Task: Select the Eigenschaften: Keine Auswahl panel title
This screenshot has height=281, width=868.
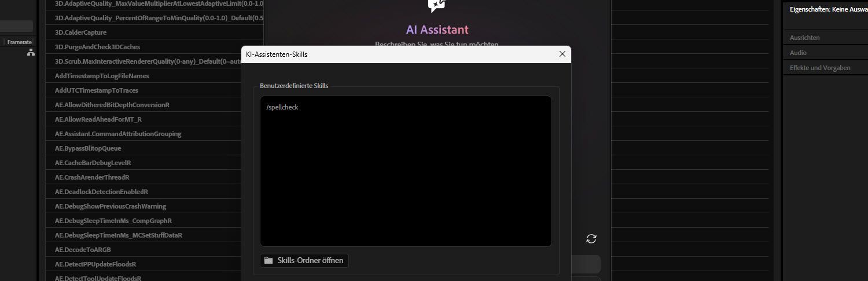Action: [828, 9]
